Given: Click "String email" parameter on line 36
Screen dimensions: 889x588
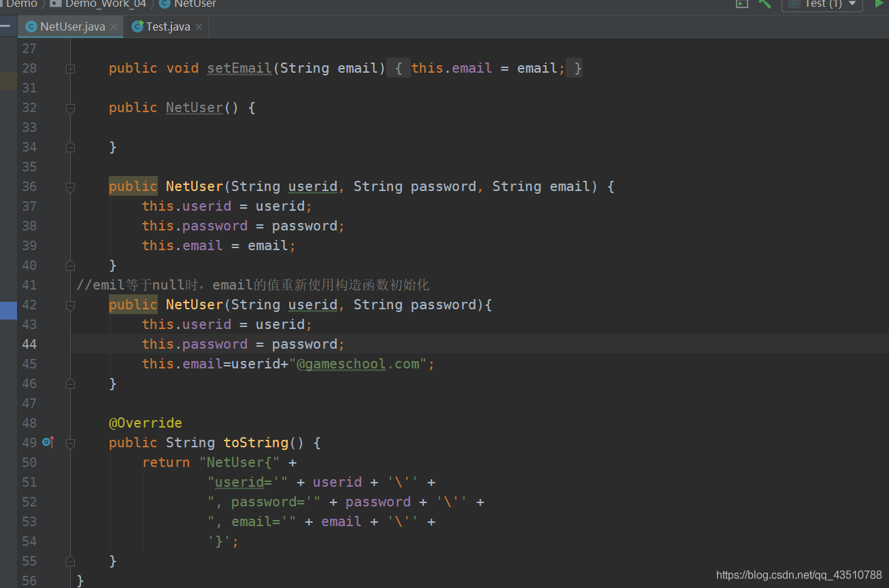Looking at the screenshot, I should pos(541,186).
